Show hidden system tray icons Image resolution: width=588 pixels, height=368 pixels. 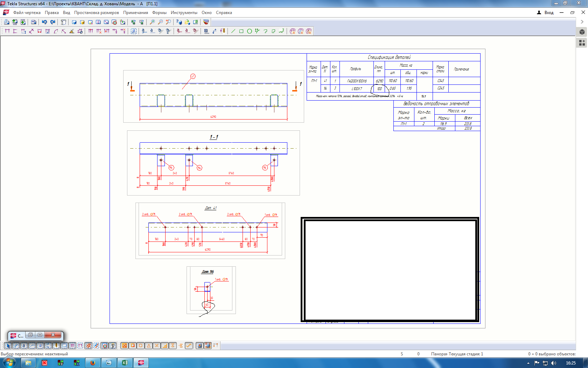pos(528,363)
